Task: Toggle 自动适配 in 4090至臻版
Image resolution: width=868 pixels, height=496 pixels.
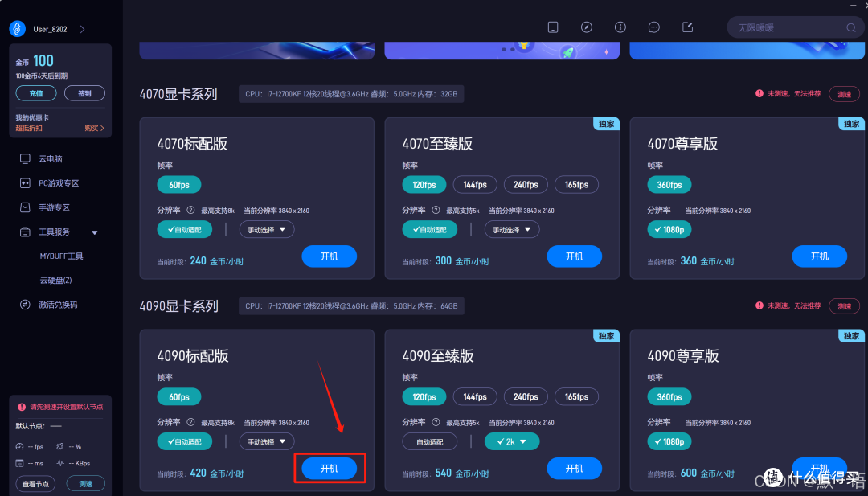Action: tap(429, 442)
